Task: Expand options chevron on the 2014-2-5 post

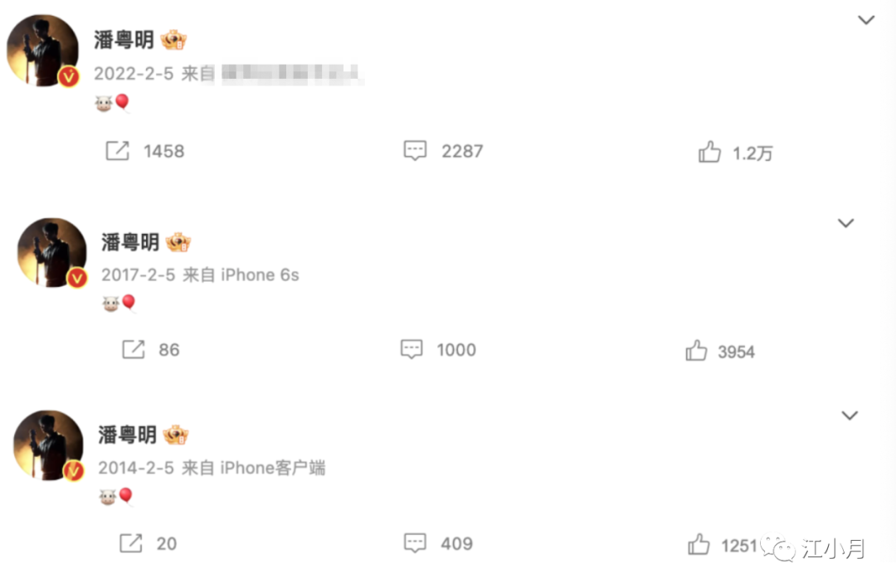Action: coord(850,415)
